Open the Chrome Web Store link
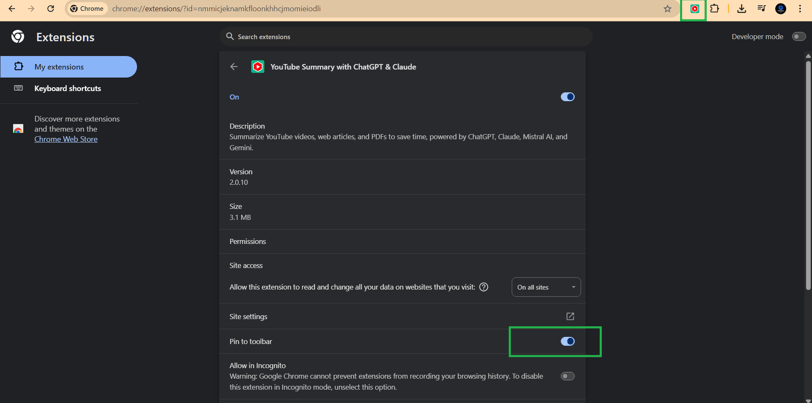812x403 pixels. tap(66, 139)
